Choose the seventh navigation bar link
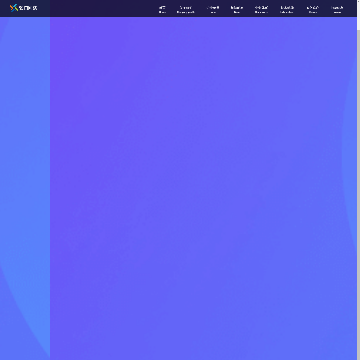The height and width of the screenshot is (360, 360). [x=313, y=10]
